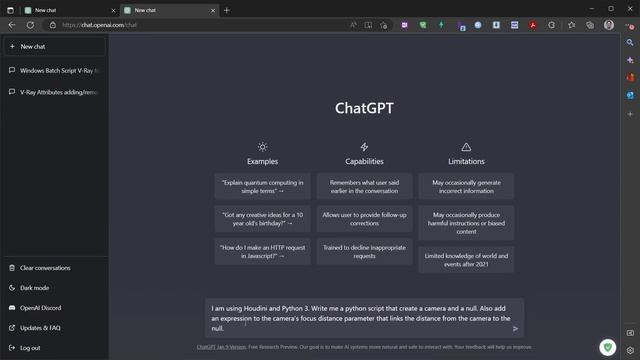
Task: Click the green lightning extension icon
Action: (441, 25)
